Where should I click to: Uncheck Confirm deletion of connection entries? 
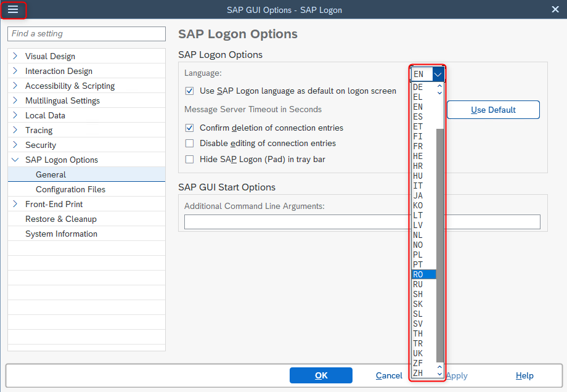point(190,128)
